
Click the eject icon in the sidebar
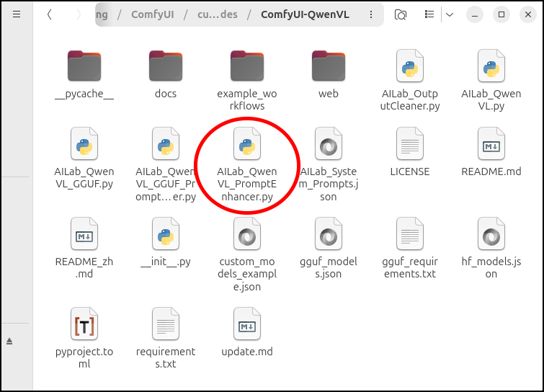point(10,340)
